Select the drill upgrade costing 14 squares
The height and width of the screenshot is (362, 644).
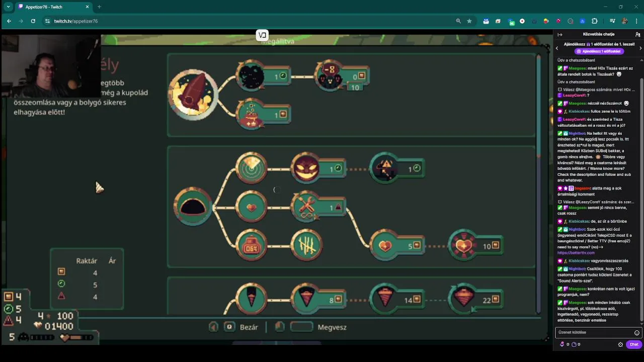click(x=397, y=299)
